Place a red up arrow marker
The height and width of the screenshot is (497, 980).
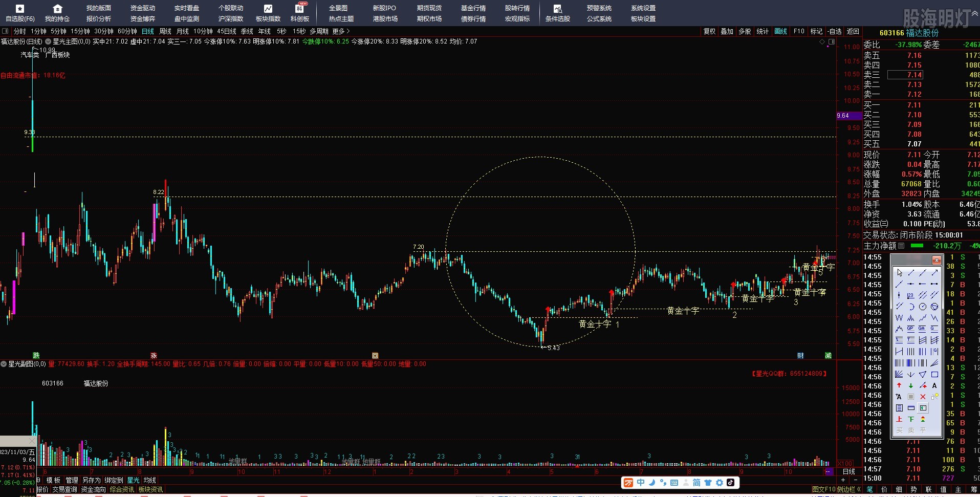click(899, 385)
